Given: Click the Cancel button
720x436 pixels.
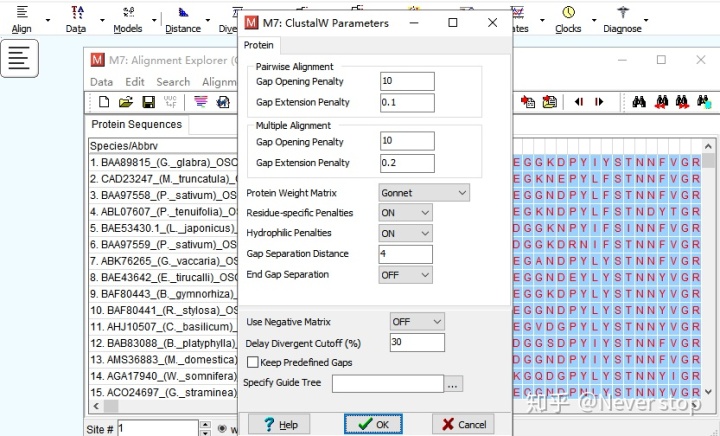Looking at the screenshot, I should [463, 424].
